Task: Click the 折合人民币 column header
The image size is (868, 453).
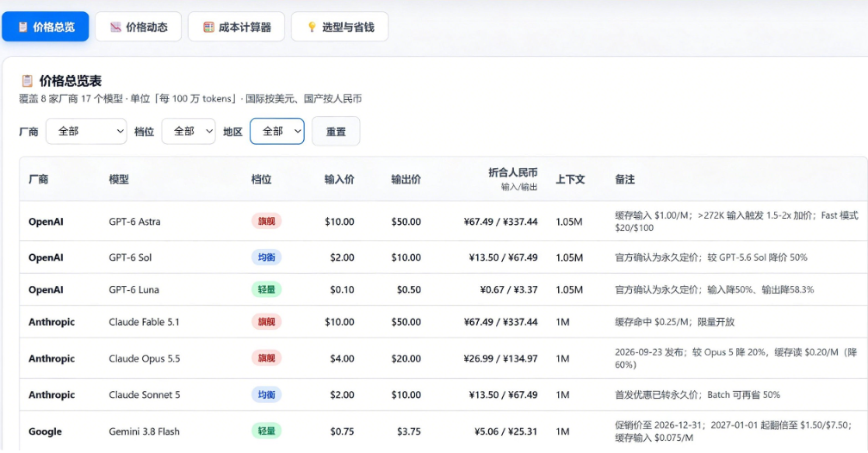Action: (x=512, y=173)
